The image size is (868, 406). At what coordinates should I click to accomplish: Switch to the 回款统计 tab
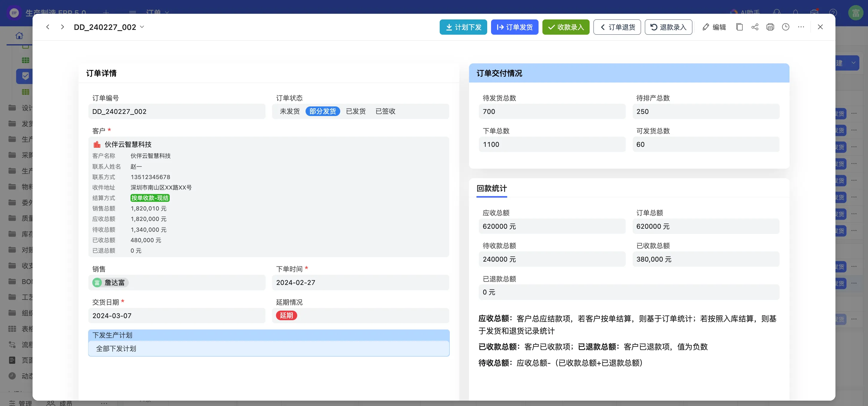pyautogui.click(x=492, y=188)
